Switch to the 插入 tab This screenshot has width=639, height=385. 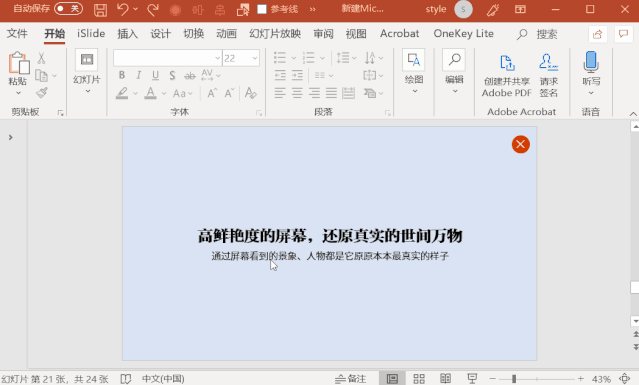pyautogui.click(x=128, y=33)
